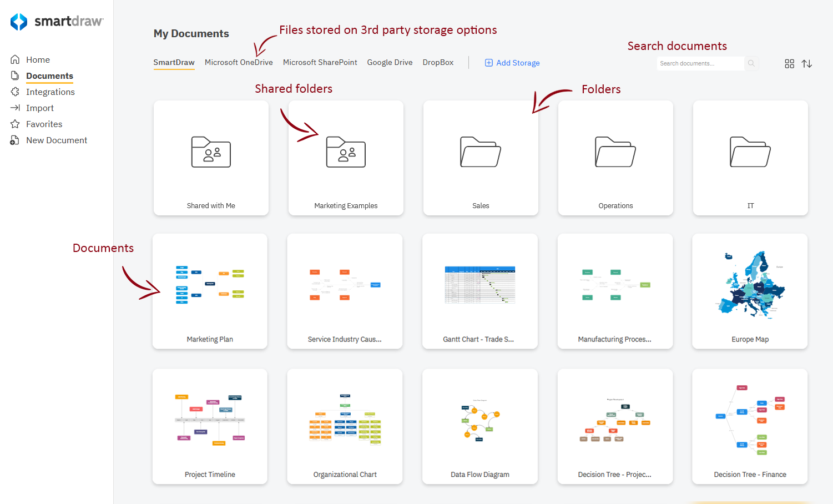This screenshot has height=504, width=833.
Task: Click Add Storage button
Action: [x=512, y=63]
